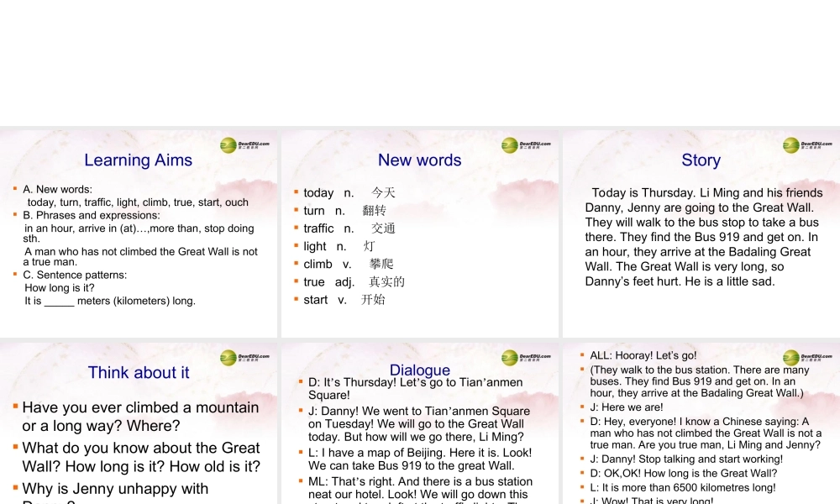Click the line 'A. New words:'
Image resolution: width=840 pixels, height=504 pixels.
pos(57,189)
